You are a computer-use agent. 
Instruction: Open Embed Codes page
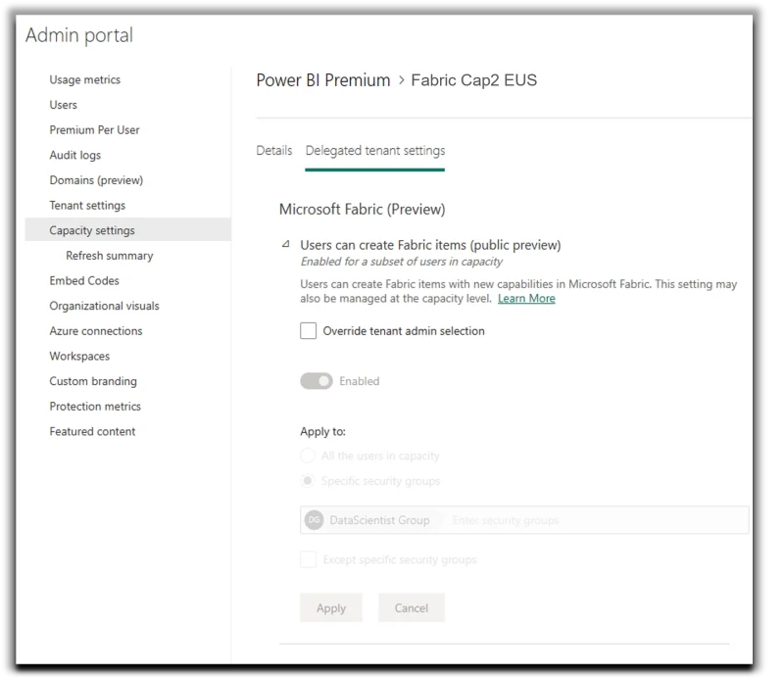click(x=84, y=281)
